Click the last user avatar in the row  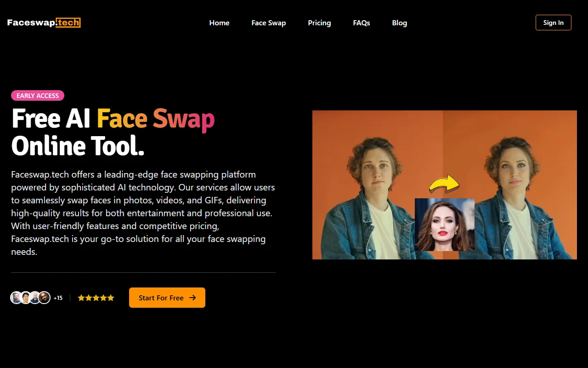click(44, 298)
